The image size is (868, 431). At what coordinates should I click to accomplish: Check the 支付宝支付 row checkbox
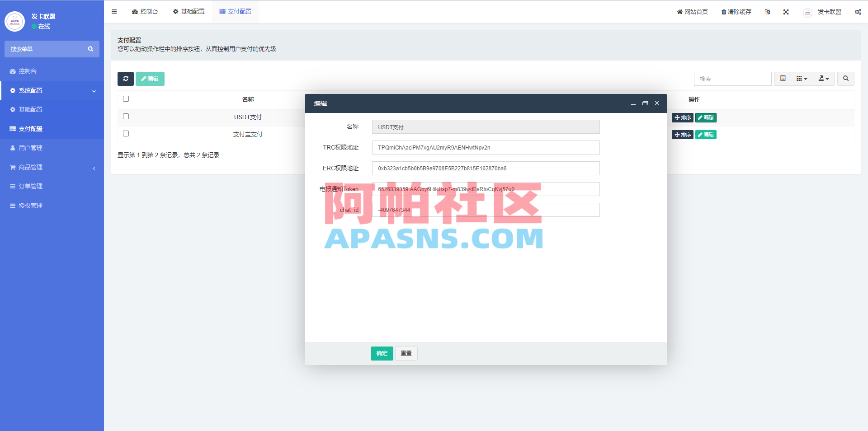(x=126, y=134)
